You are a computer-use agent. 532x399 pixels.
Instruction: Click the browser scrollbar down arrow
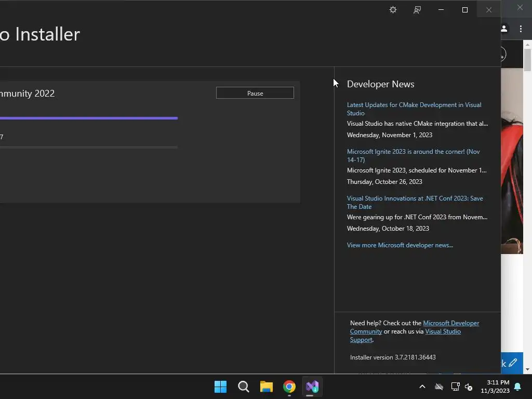click(527, 369)
